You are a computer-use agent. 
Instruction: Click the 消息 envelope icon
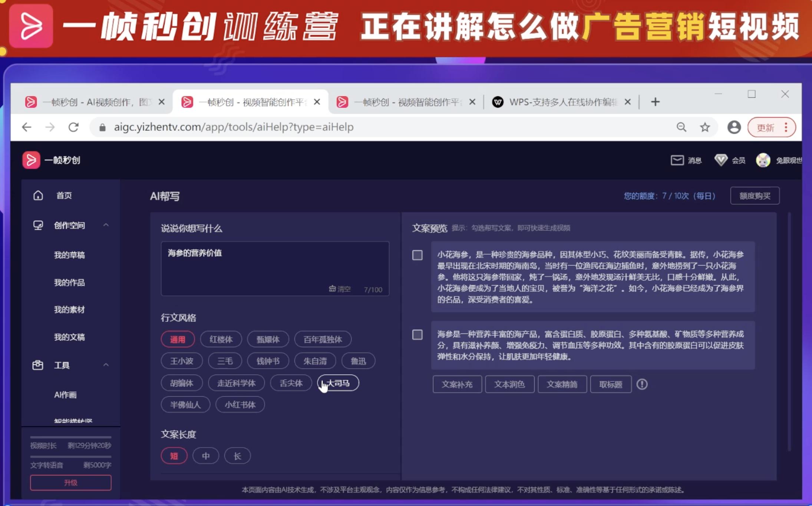(677, 160)
